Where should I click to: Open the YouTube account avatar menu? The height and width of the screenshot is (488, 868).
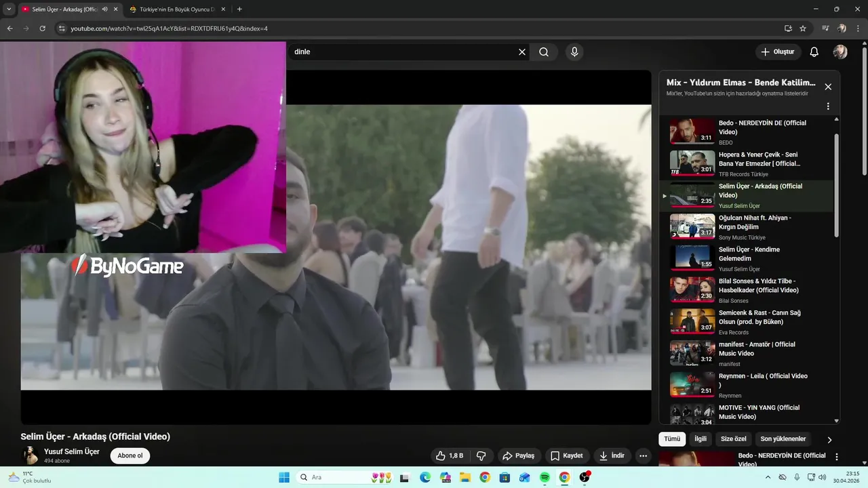click(840, 52)
